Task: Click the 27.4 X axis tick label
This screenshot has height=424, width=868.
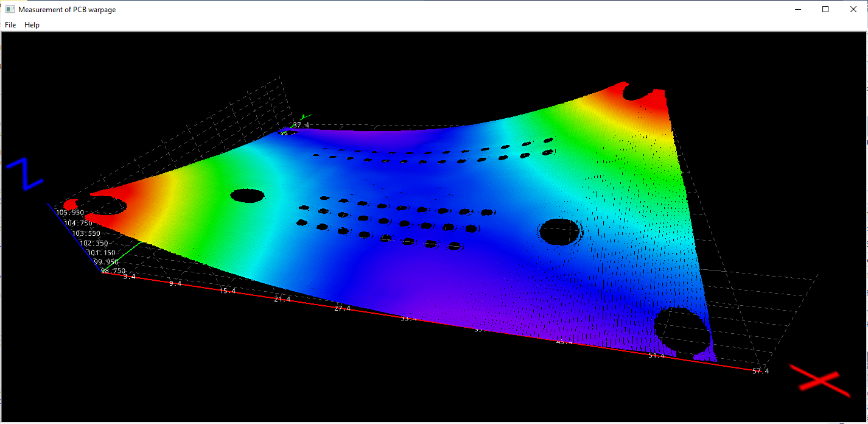Action: point(342,308)
